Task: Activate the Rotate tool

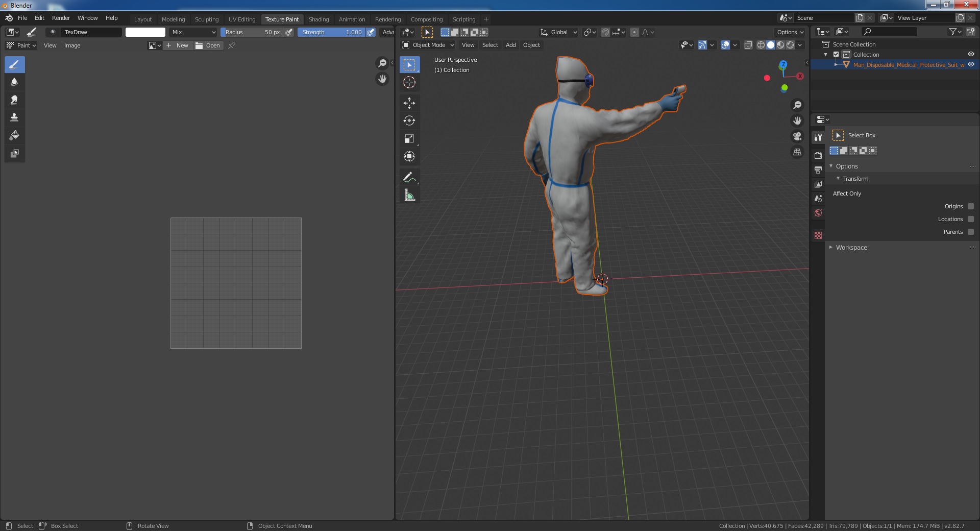Action: (x=409, y=121)
